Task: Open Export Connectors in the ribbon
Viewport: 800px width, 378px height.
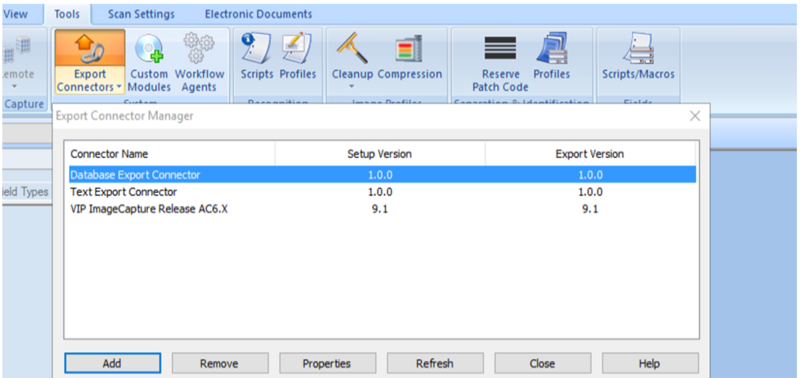Action: pos(90,62)
